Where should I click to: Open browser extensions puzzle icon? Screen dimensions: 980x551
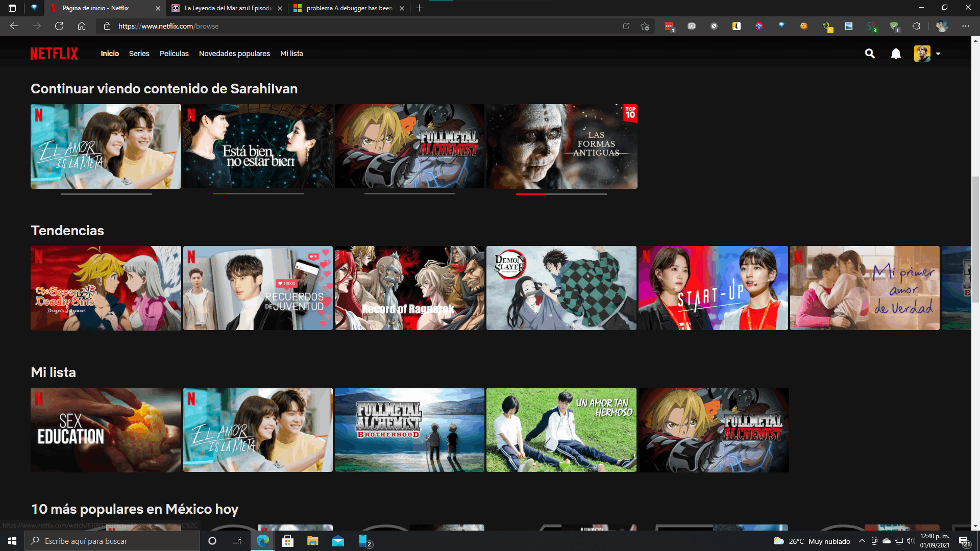pos(916,26)
